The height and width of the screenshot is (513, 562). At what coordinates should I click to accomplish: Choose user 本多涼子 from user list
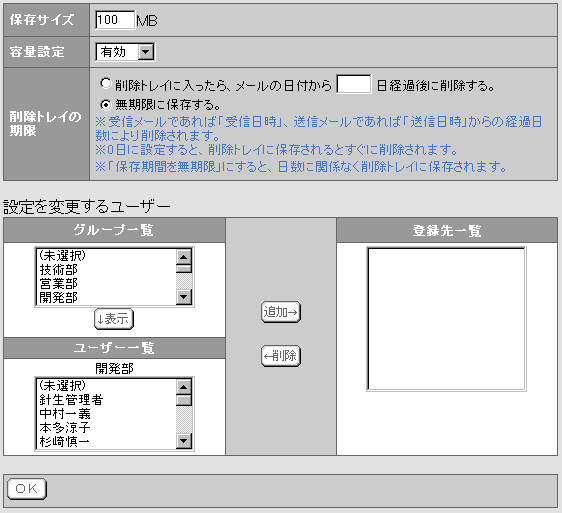[x=106, y=428]
